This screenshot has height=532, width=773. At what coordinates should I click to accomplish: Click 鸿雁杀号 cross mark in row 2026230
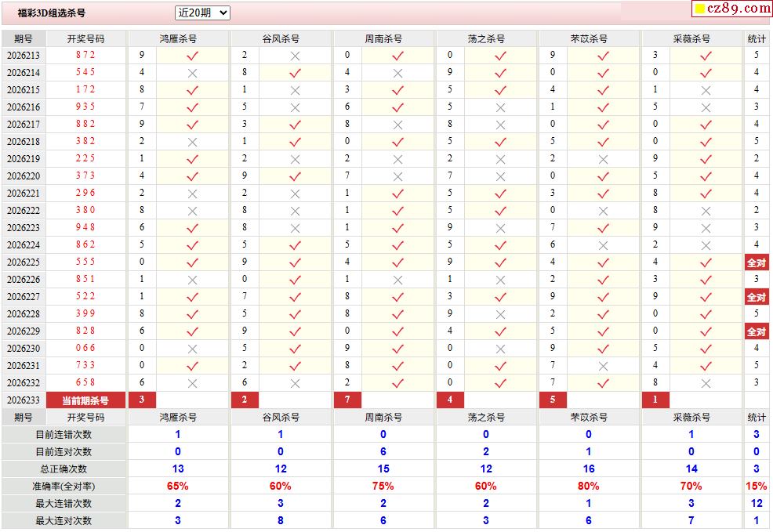click(192, 349)
